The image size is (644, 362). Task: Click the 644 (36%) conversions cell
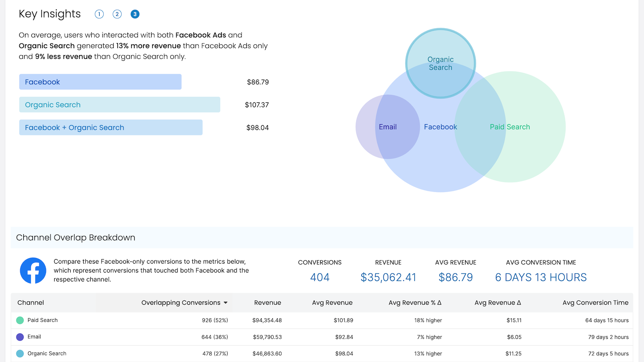[x=215, y=337]
